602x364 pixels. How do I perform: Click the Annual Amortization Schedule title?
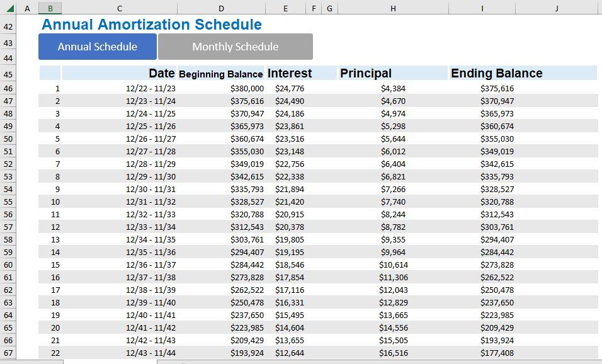(x=152, y=25)
